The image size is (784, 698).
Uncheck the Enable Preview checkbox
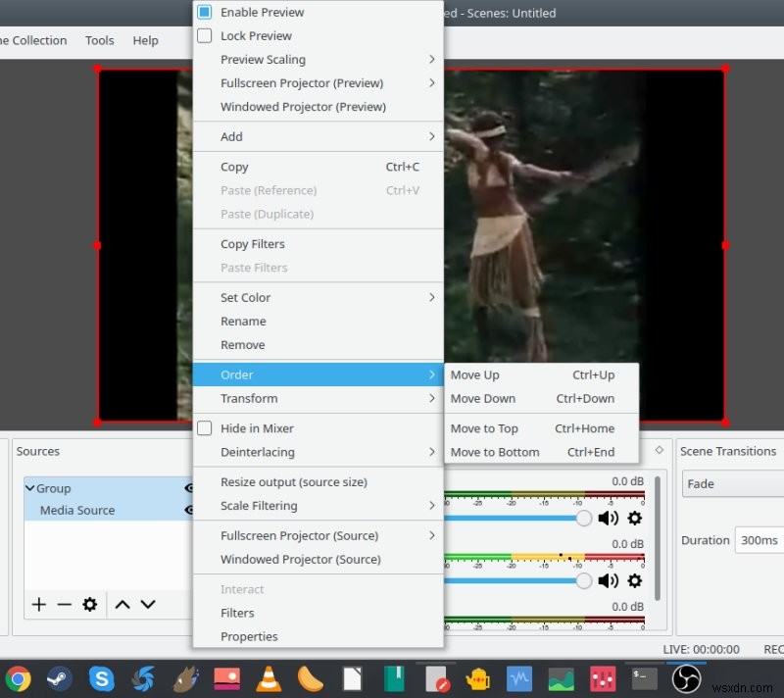click(205, 12)
